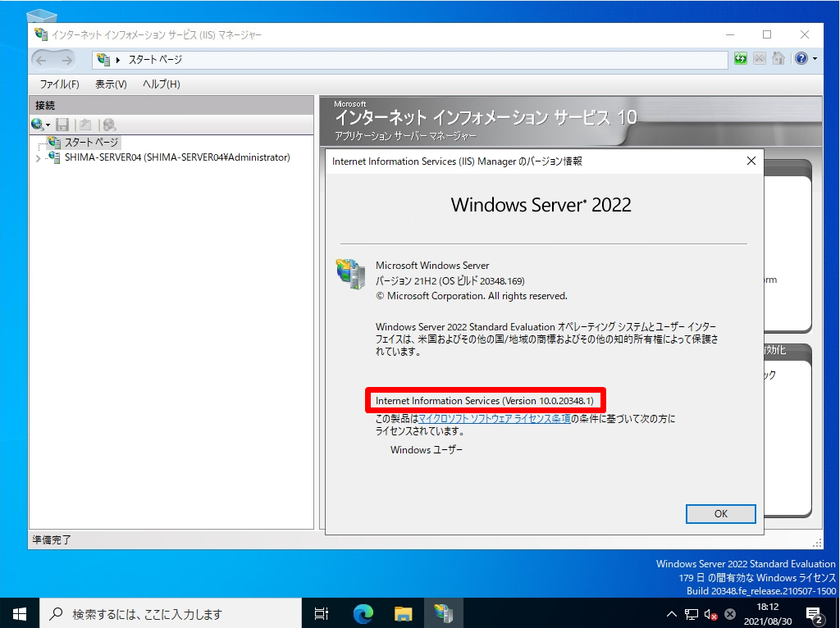Click the Delete Connection icon in Connections toolbar
This screenshot has height=628, width=840.
point(109,125)
